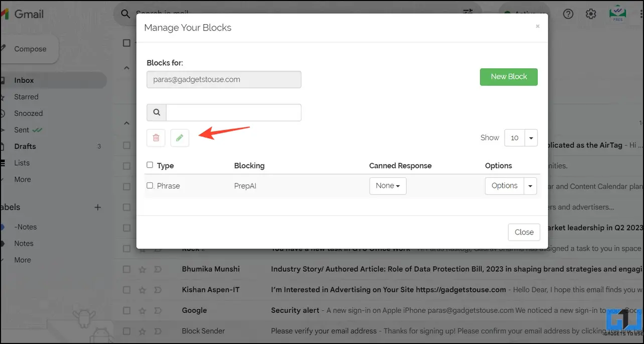Star the Bhumika Munshi email

pyautogui.click(x=142, y=269)
